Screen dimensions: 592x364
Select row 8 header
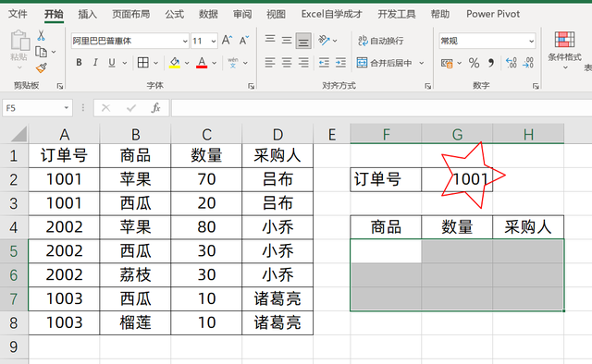pyautogui.click(x=14, y=322)
